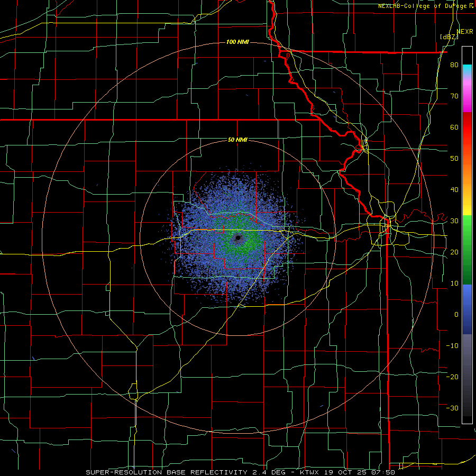This screenshot has height=476, width=476.
Task: Click the 20 value on the dBZ scale
Action: [x=454, y=252]
